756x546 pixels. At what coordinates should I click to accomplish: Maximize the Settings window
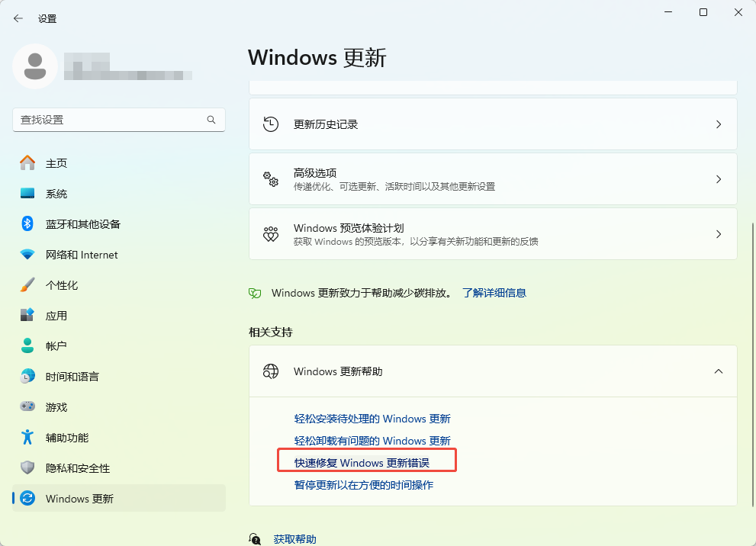coord(703,12)
